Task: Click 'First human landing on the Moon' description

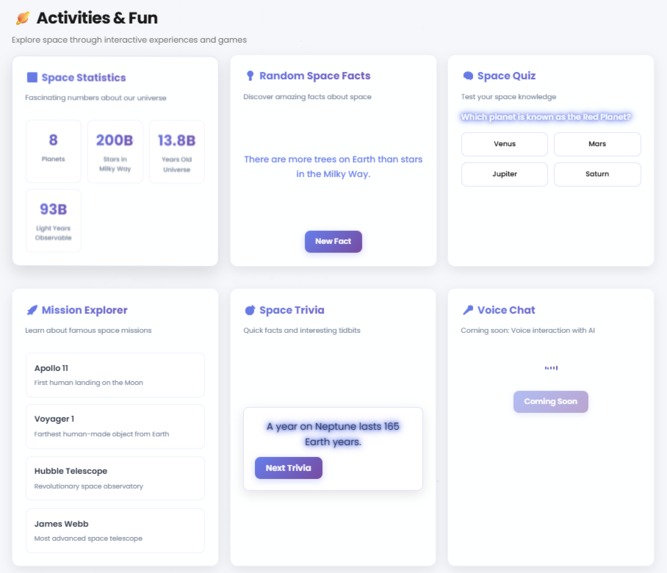Action: (x=88, y=382)
